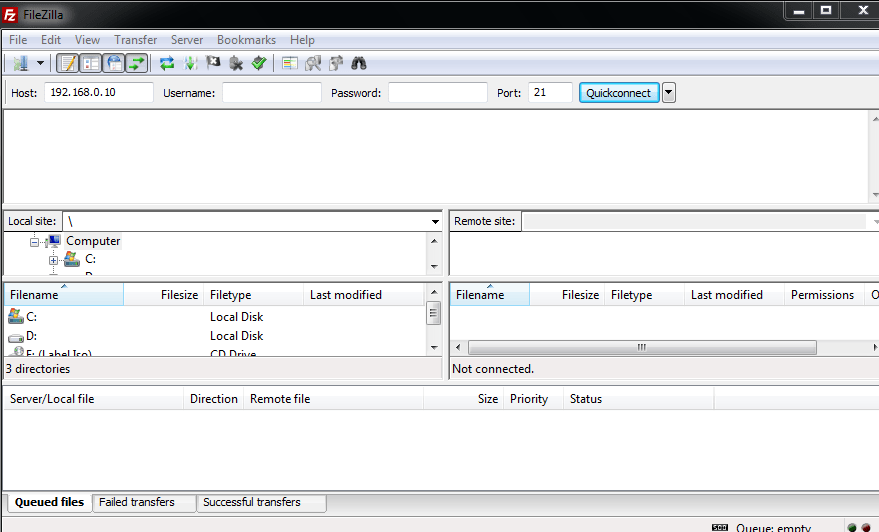
Task: Open directory listing filters icon
Action: 290,63
